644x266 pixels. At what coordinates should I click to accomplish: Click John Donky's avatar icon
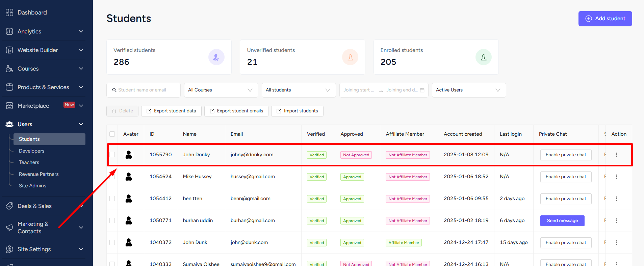(x=129, y=155)
